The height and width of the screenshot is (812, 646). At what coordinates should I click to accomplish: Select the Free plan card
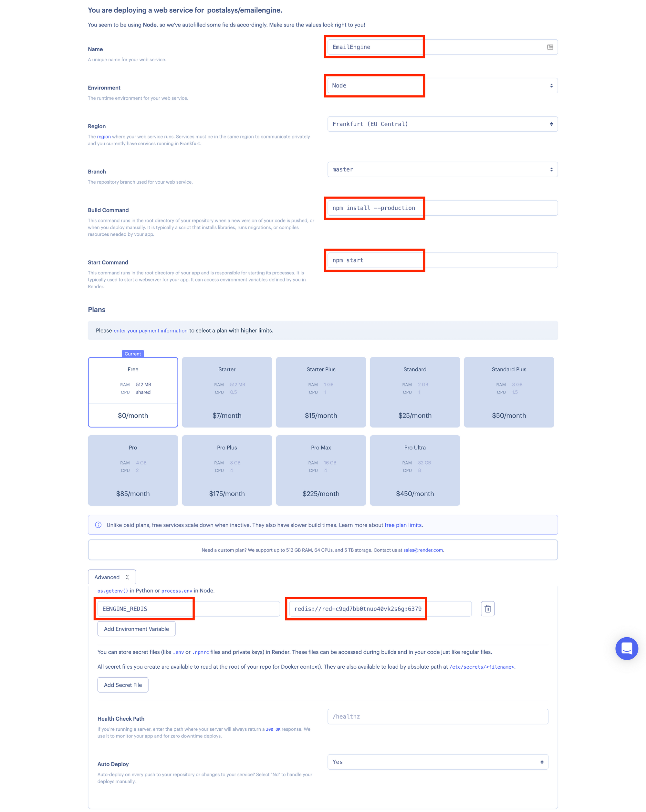pyautogui.click(x=133, y=392)
